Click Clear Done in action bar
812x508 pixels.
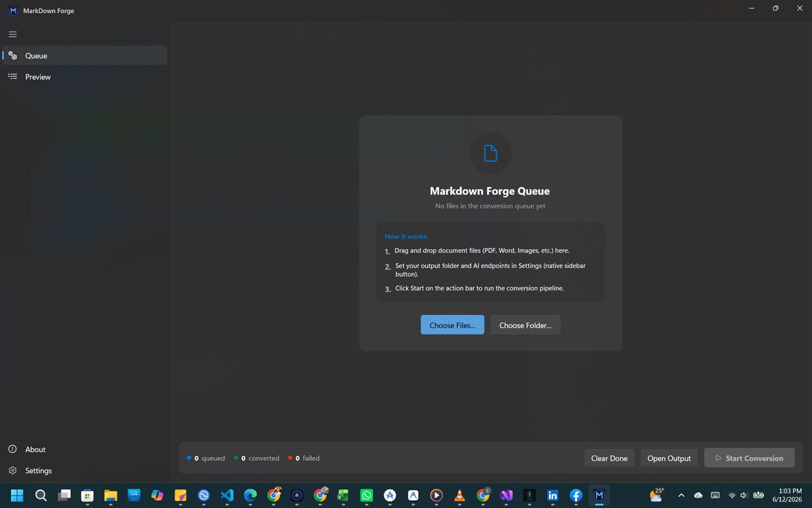(x=609, y=458)
